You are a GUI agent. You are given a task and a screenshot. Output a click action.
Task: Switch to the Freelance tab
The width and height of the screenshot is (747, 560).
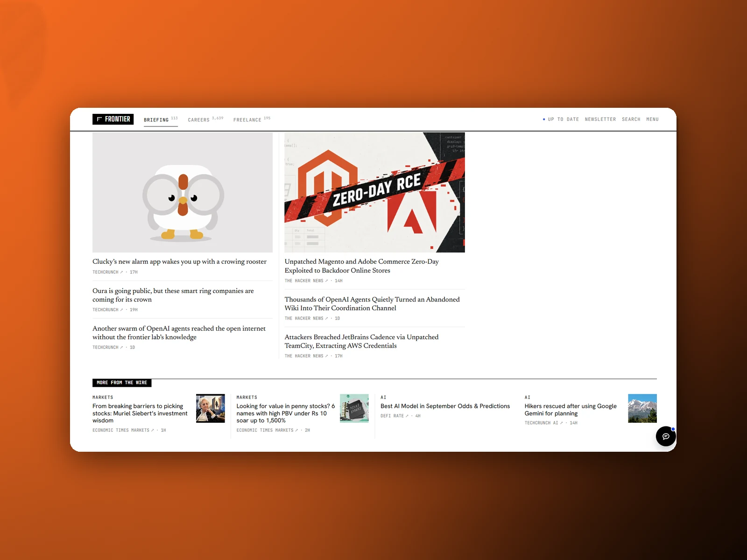[252, 120]
